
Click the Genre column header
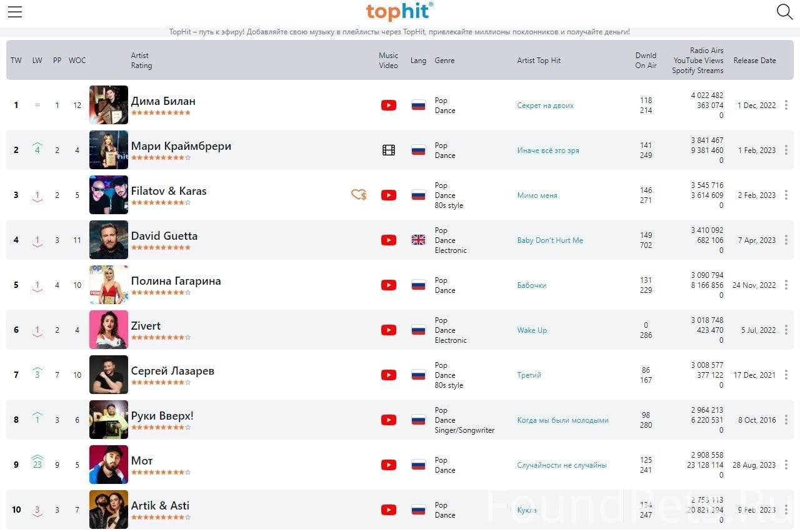click(x=444, y=61)
